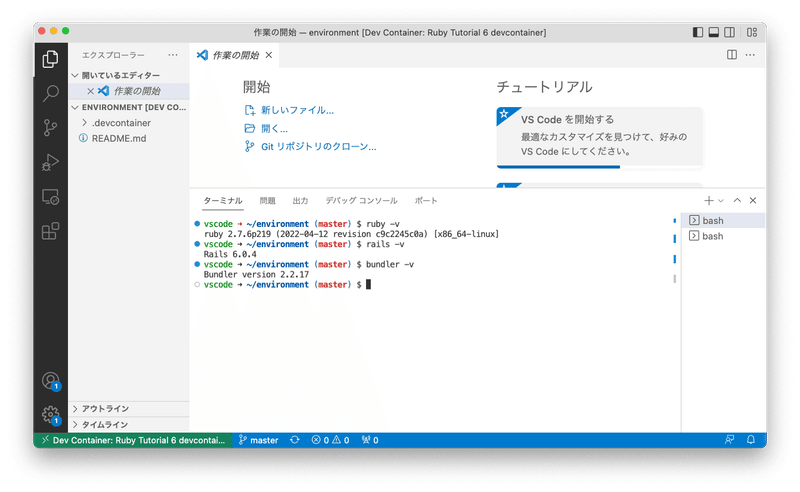Click the Dev Container remote indicator
The image size is (800, 492).
tap(133, 440)
